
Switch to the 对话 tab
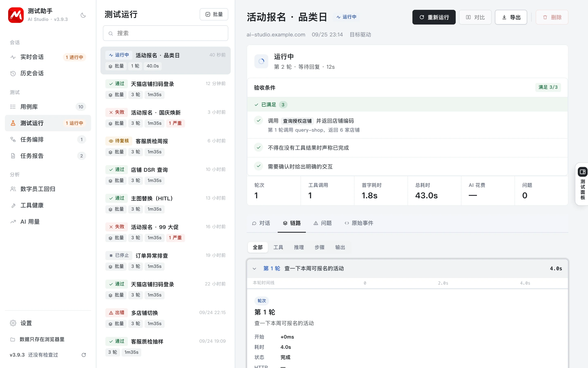pos(261,223)
